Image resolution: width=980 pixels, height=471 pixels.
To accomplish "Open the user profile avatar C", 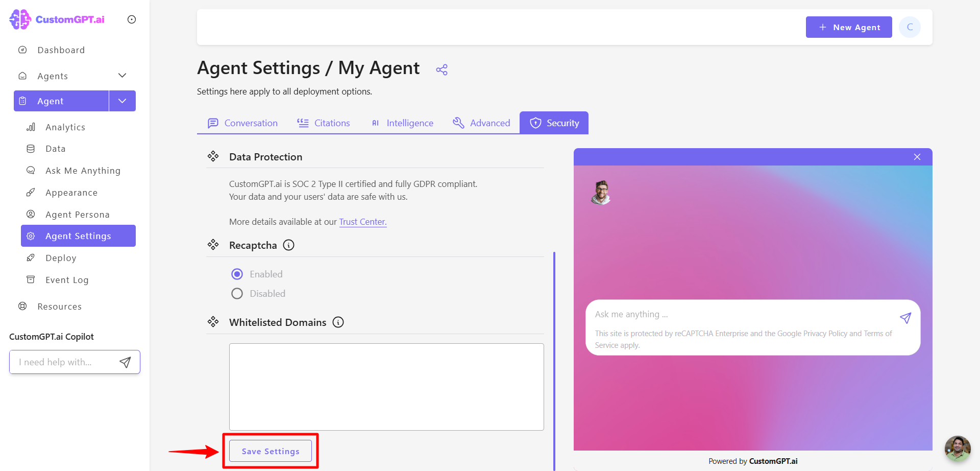I will pyautogui.click(x=910, y=27).
